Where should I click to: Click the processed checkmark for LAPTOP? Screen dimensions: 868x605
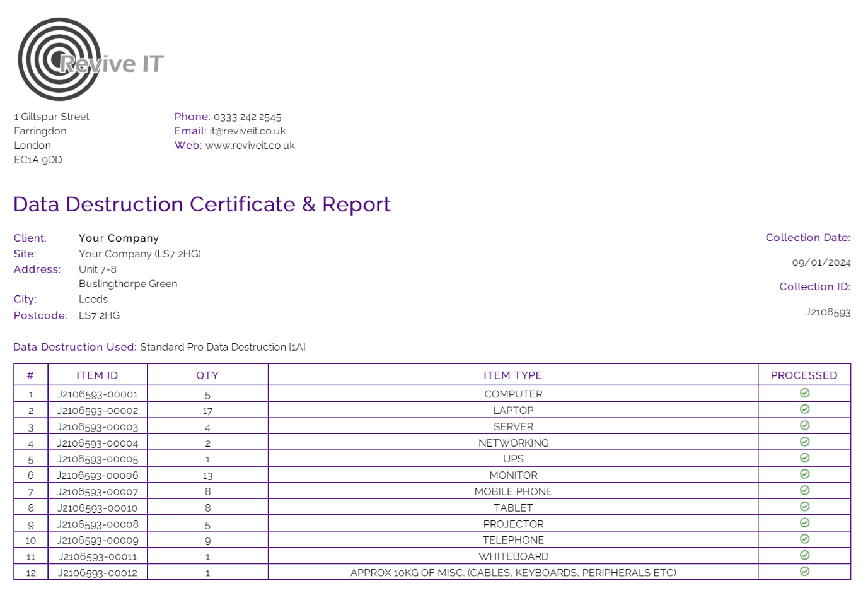click(805, 410)
